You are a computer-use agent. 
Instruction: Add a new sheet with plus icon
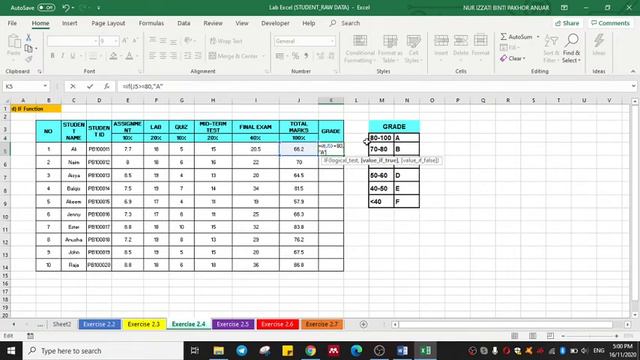tap(363, 324)
